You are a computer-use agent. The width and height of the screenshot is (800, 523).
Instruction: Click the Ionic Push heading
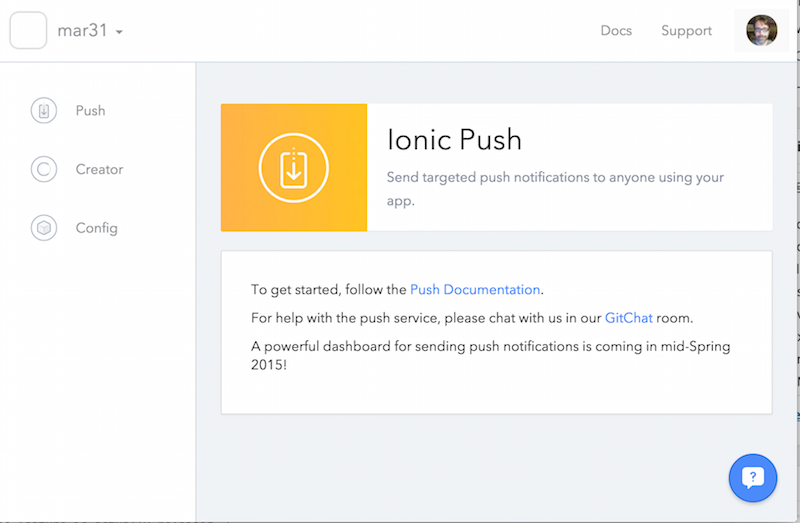[x=454, y=140]
